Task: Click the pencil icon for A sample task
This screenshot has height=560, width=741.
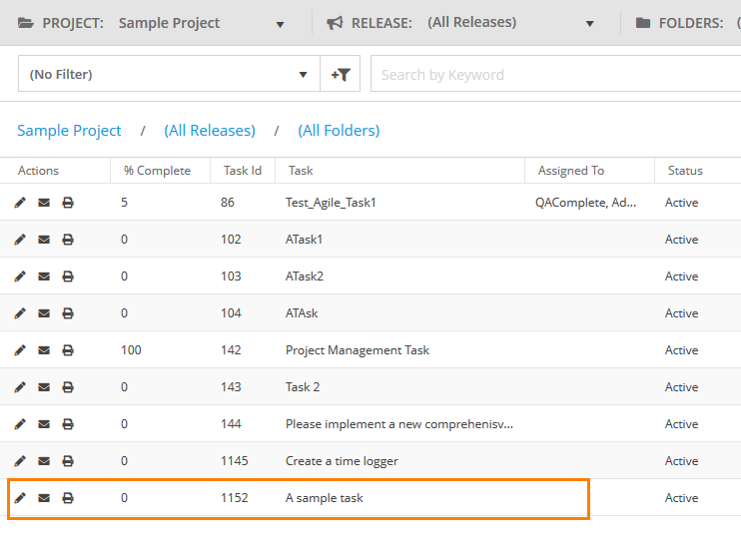Action: tap(20, 498)
